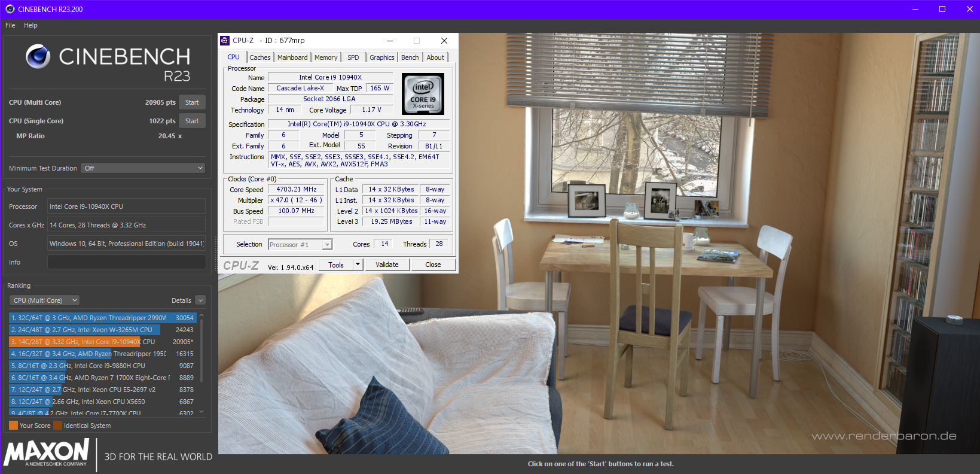Switch to the Graphics tab in CPU-Z

click(x=381, y=57)
